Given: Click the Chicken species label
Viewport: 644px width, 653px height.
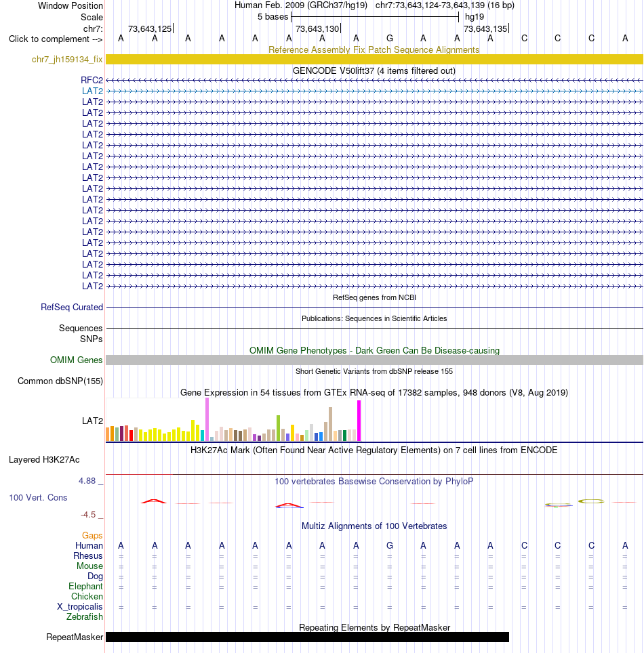Looking at the screenshot, I should (x=87, y=596).
